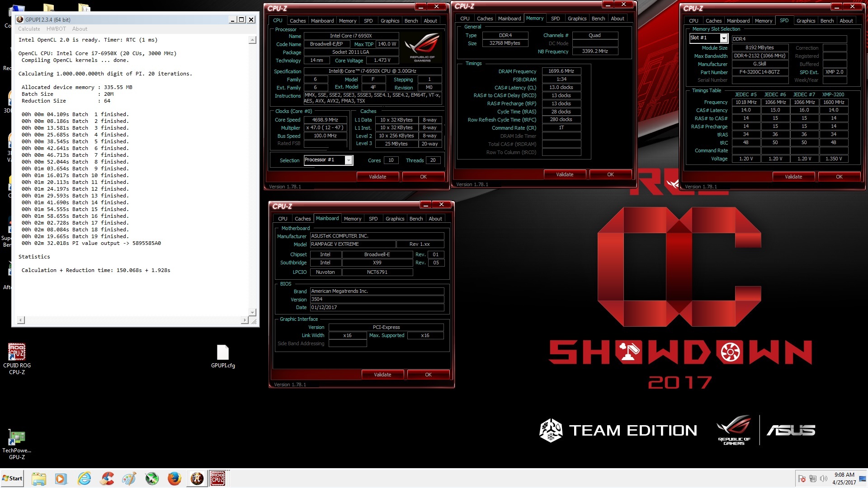Switch to ROG CPU-Z taskbar icon
868x488 pixels.
218,479
